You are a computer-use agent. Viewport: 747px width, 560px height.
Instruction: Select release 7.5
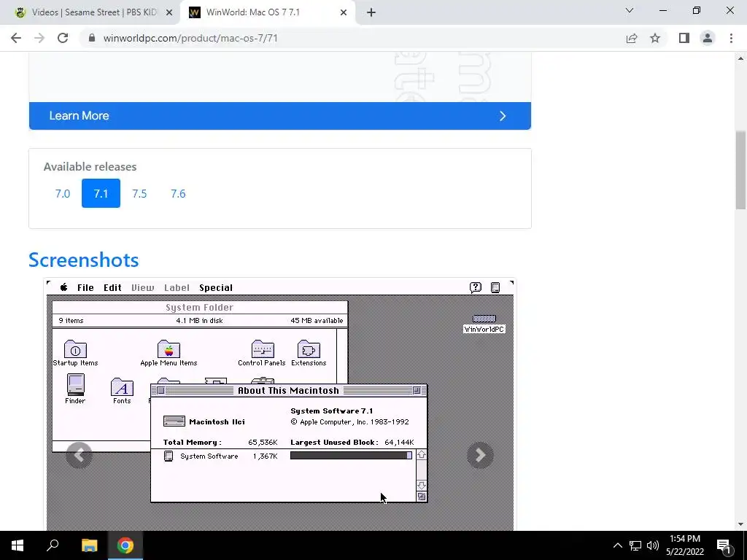pyautogui.click(x=139, y=193)
